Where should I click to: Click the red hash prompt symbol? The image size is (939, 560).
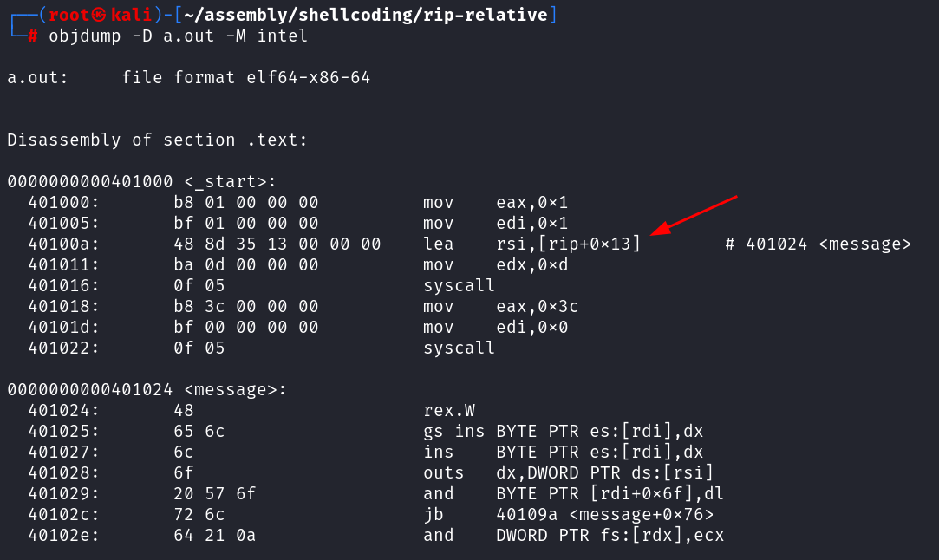[32, 36]
